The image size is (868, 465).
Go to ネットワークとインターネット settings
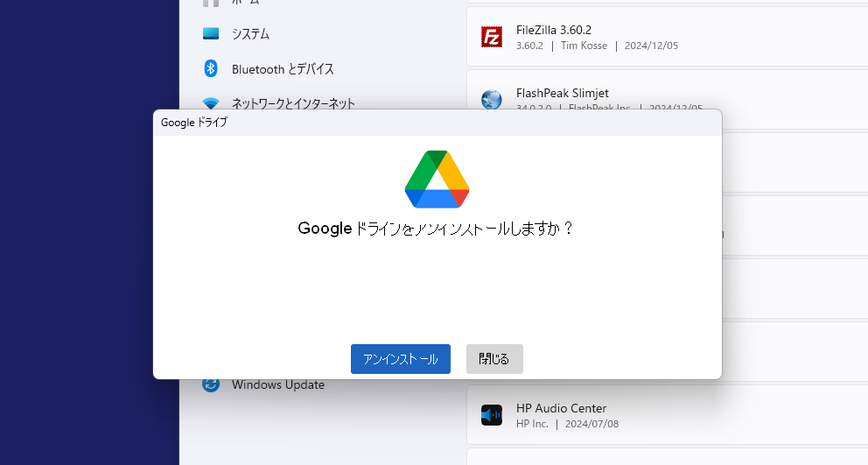click(x=293, y=102)
